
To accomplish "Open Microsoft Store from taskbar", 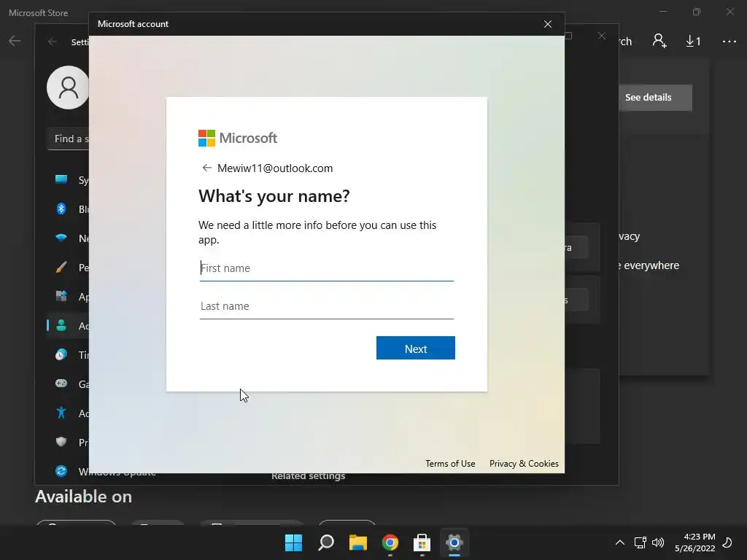I will [x=422, y=542].
